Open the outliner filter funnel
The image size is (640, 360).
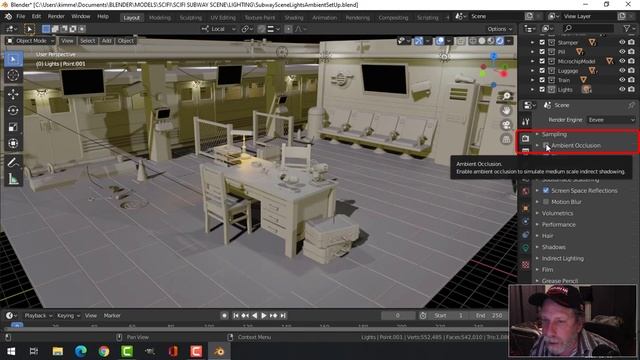click(x=627, y=28)
